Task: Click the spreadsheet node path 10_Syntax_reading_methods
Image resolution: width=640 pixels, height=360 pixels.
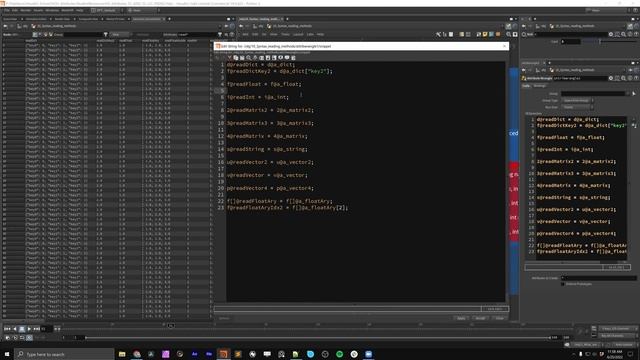Action: click(57, 26)
